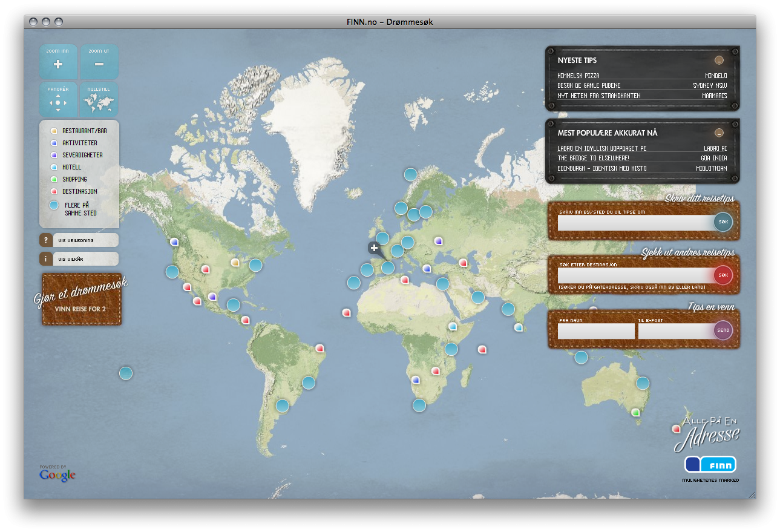
Task: Click the blue Søk button for reisetips
Action: [723, 222]
